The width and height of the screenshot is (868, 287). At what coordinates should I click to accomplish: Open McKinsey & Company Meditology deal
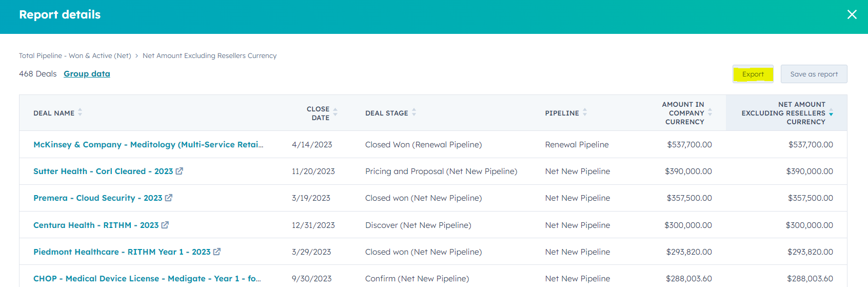tap(148, 144)
